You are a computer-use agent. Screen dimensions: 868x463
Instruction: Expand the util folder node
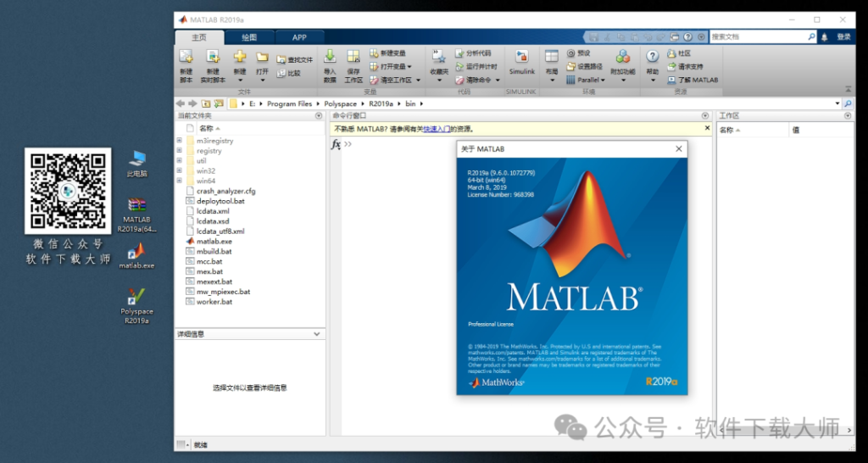click(x=179, y=160)
